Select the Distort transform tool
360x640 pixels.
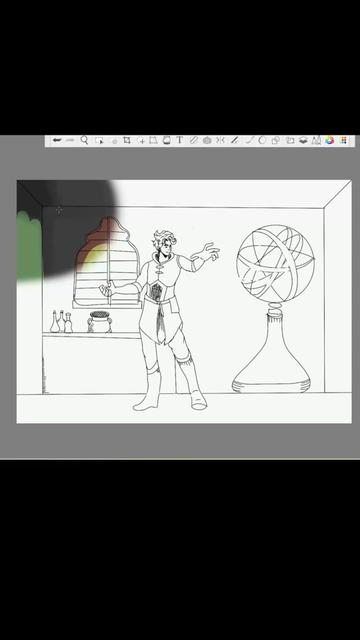[x=153, y=140]
